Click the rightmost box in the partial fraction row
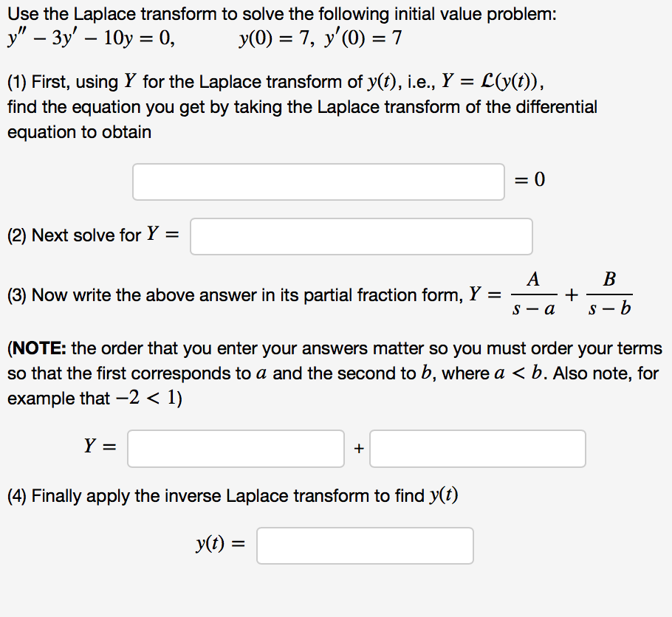 477,448
